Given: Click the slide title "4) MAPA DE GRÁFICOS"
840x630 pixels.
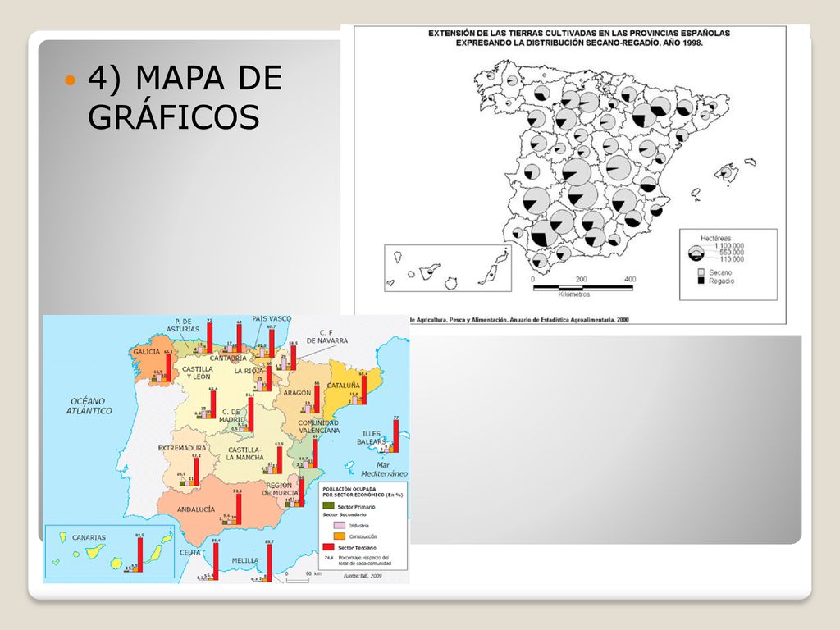Looking at the screenshot, I should click(x=185, y=98).
